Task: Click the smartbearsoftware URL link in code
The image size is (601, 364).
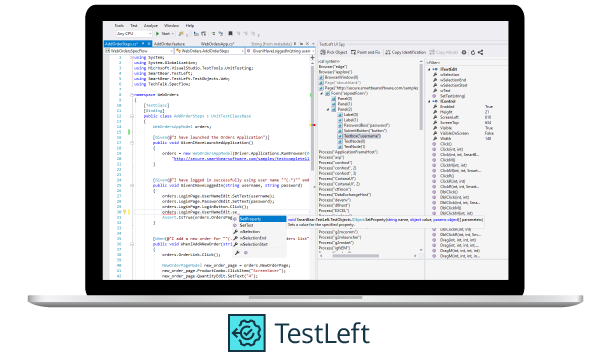Action: (241, 158)
